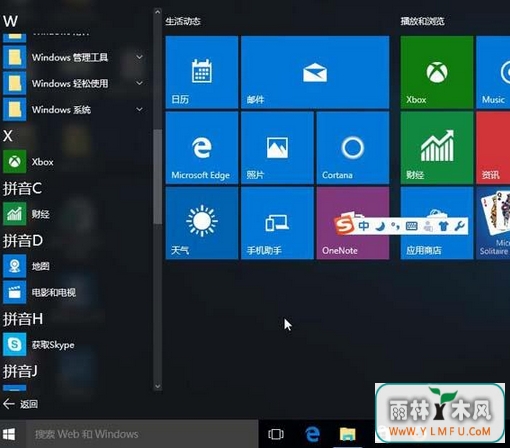Open the 邮件 mail tile
This screenshot has width=510, height=448.
315,72
